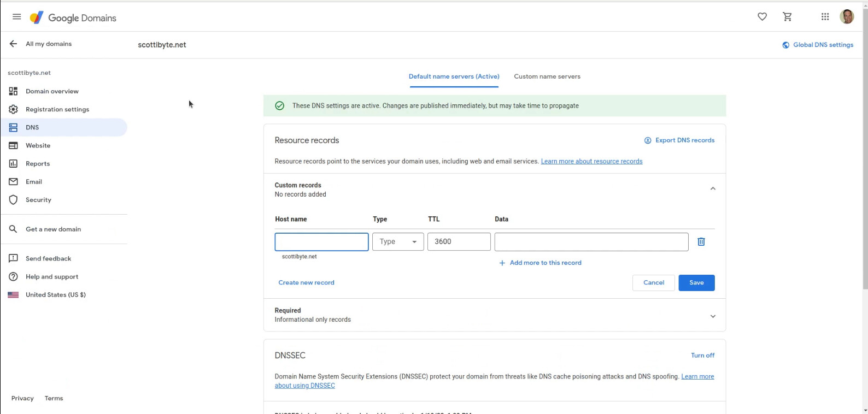This screenshot has width=868, height=414.
Task: Click the United States flag icon
Action: tap(13, 294)
